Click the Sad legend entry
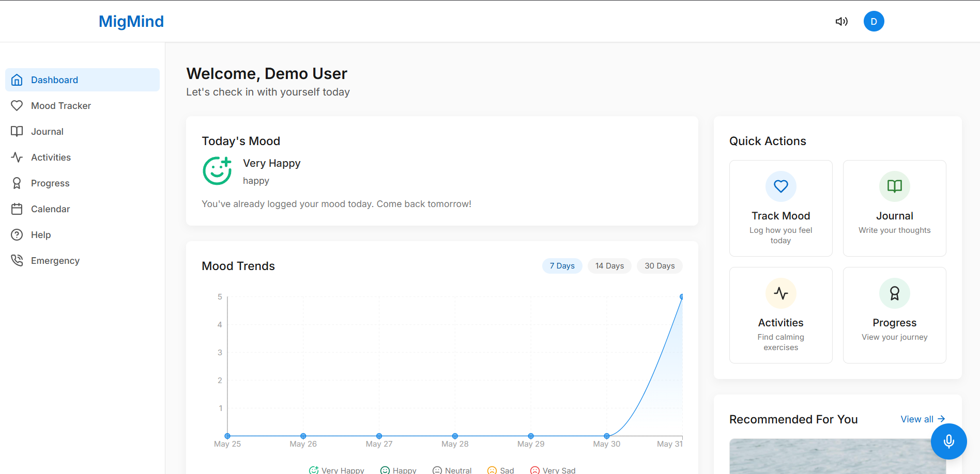 click(x=501, y=470)
